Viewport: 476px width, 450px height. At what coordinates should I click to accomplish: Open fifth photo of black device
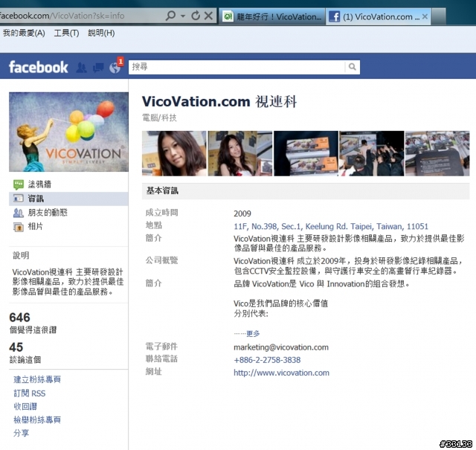click(x=437, y=153)
